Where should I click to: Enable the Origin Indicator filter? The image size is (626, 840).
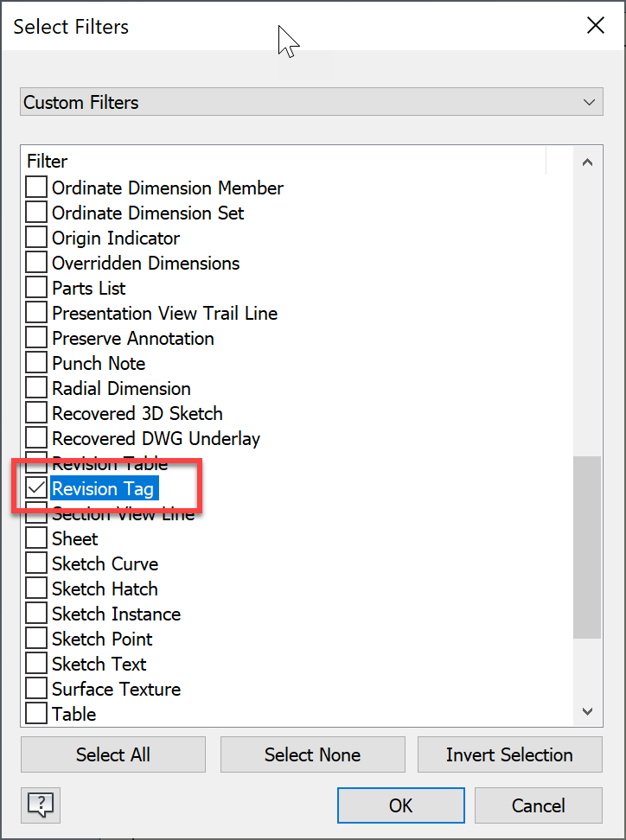(35, 238)
